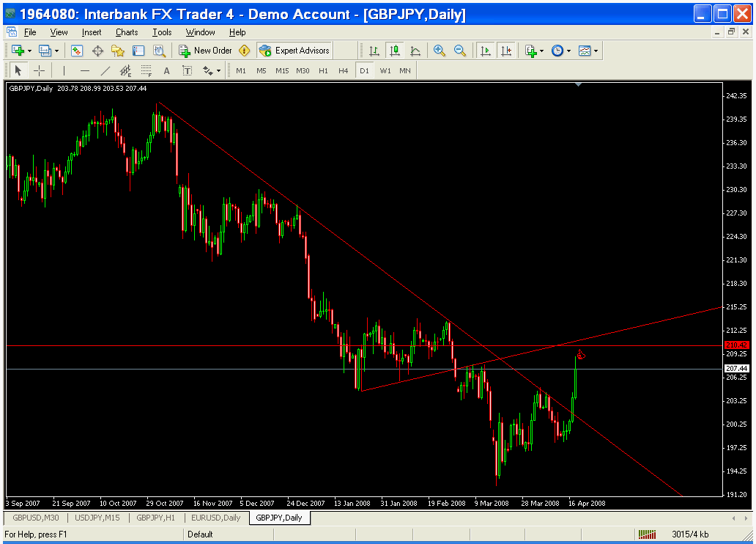Switch to the GBPUSD,M30 chart tab
The height and width of the screenshot is (544, 756).
pos(36,518)
